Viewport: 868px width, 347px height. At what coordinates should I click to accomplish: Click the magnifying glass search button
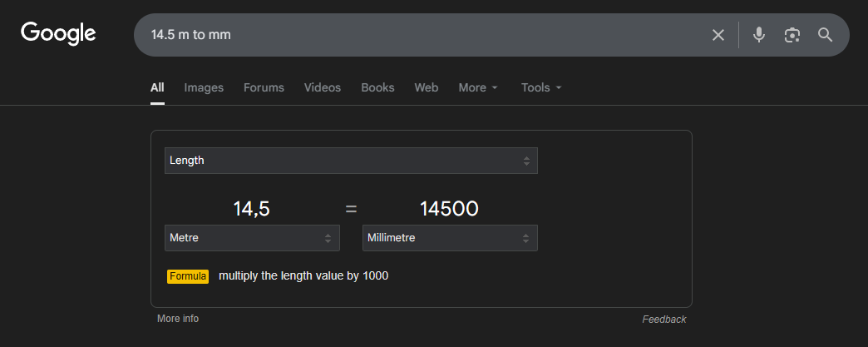(x=825, y=35)
